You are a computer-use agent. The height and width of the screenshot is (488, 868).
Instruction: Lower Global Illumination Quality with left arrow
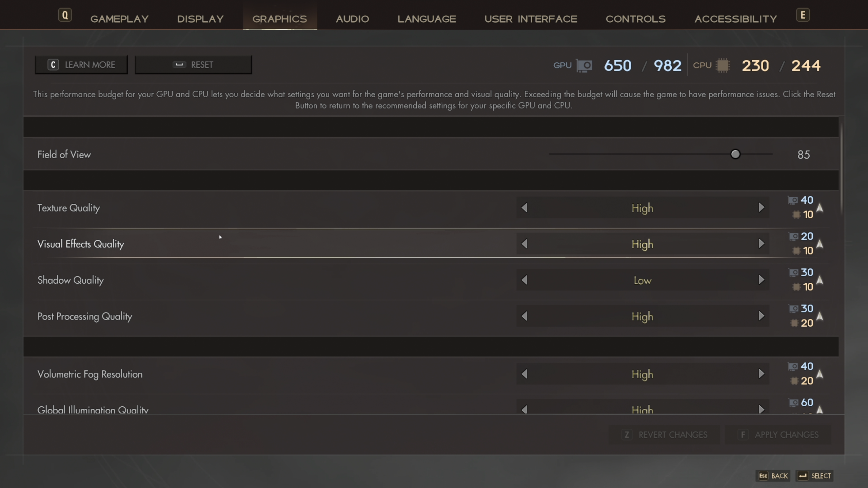[524, 409]
